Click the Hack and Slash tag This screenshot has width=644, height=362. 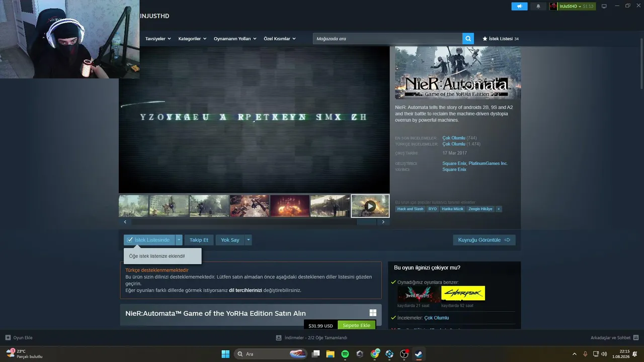coord(410,209)
